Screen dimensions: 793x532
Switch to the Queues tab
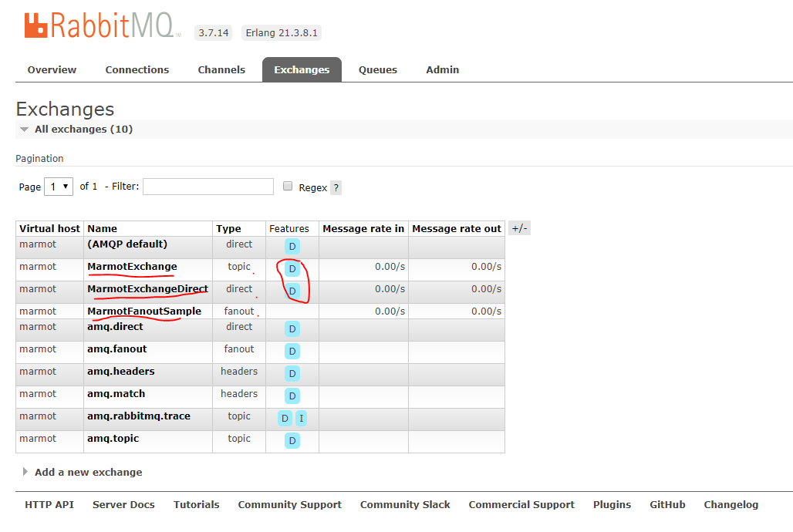coord(378,70)
